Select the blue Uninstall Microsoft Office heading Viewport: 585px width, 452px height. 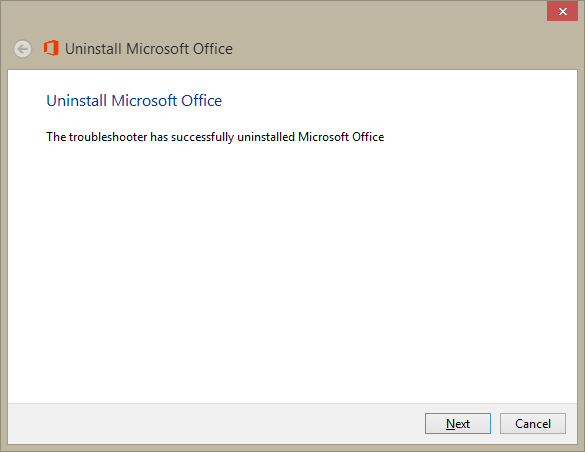click(x=134, y=101)
